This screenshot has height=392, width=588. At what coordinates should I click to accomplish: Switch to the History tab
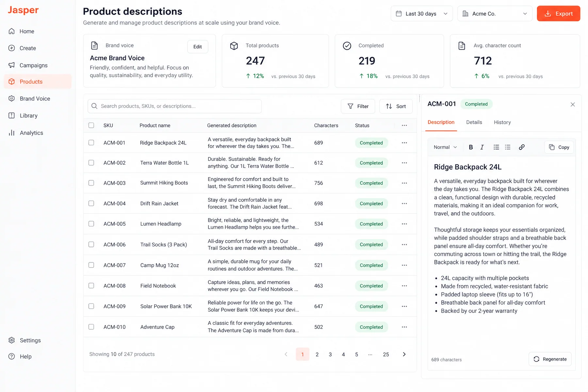[502, 122]
